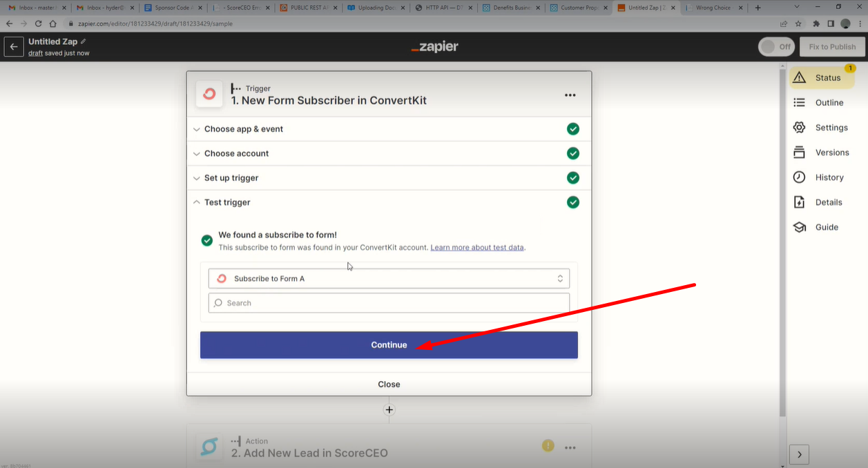Click the action step warning icon
The width and height of the screenshot is (868, 468).
coord(548,446)
